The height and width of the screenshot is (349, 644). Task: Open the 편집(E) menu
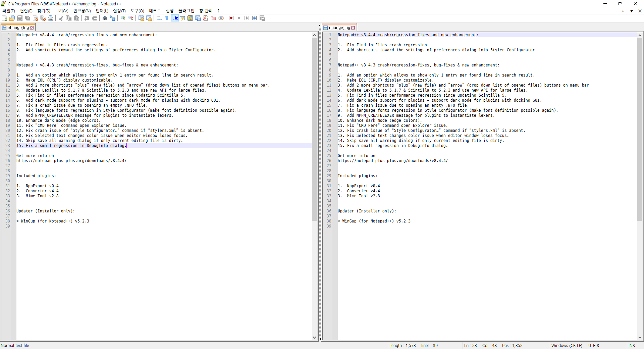pos(26,11)
